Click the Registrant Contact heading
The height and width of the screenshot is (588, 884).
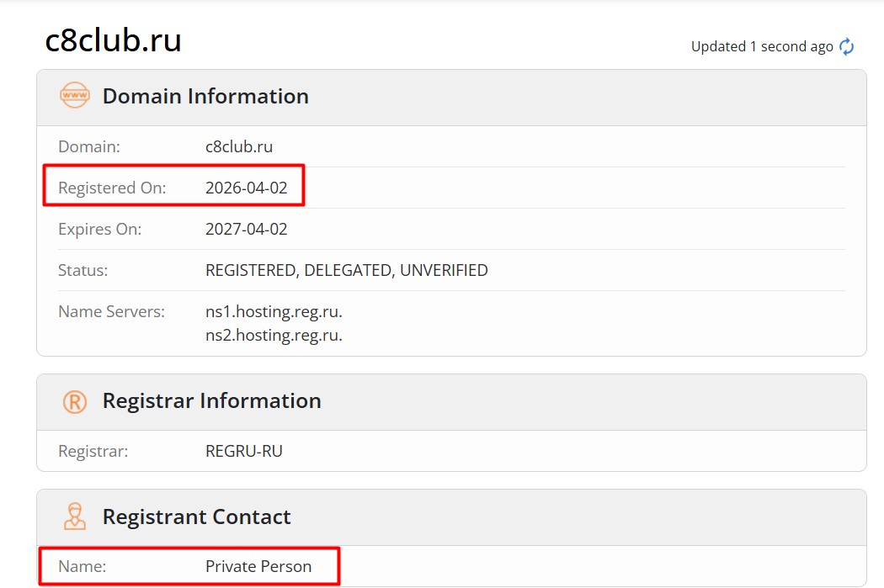click(x=196, y=517)
